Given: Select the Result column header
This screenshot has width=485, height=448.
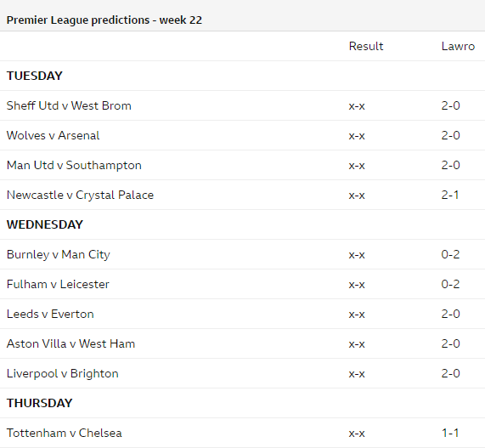Looking at the screenshot, I should (x=366, y=46).
